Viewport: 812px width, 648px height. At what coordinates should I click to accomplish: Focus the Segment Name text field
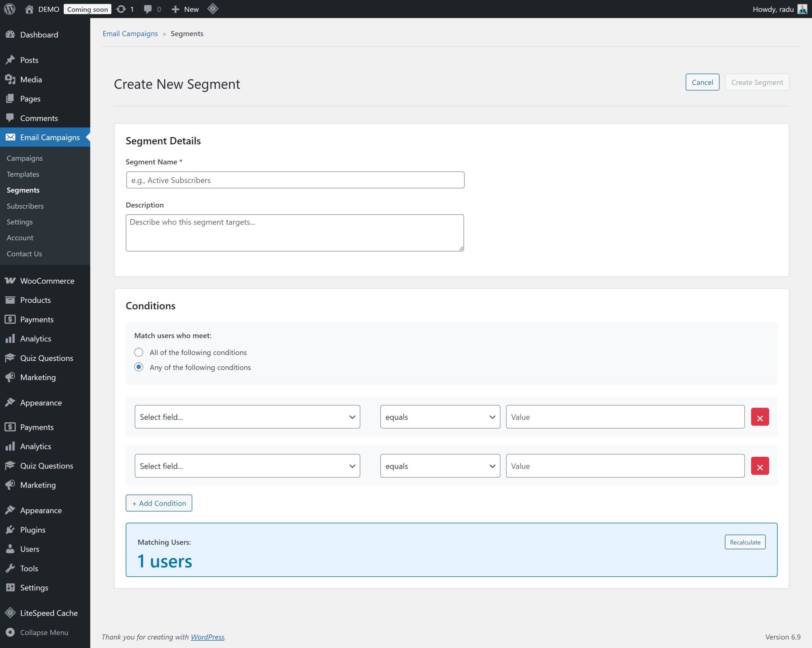295,180
